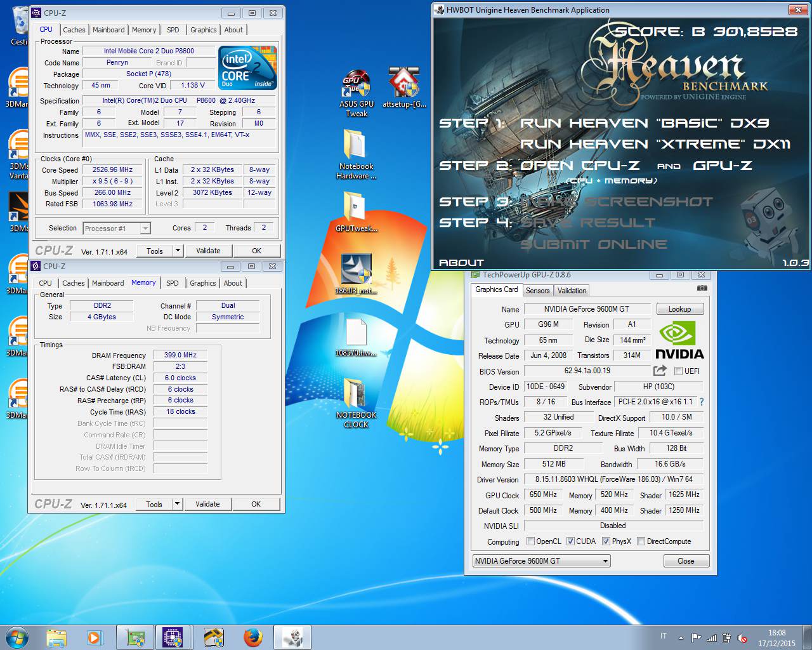Click the Close button in GPU-Z
Screen dimensions: 812x650
click(686, 561)
